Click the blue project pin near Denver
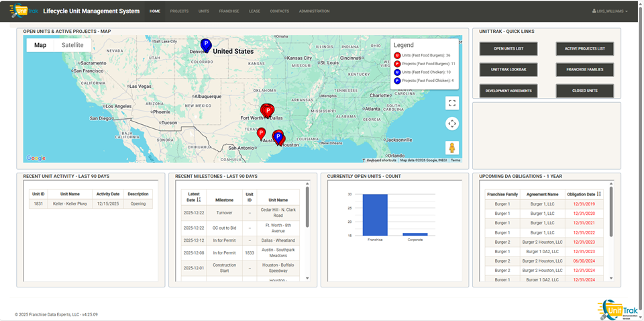644x321 pixels. 206,45
